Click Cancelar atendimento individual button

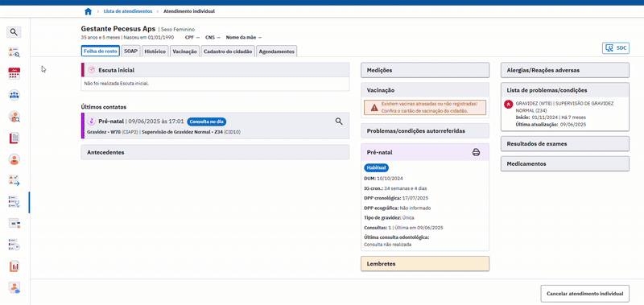(x=585, y=294)
